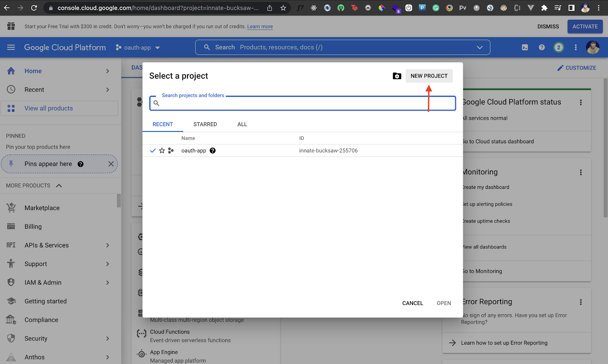608x364 pixels.
Task: Click the browser address bar URL
Action: (158, 8)
